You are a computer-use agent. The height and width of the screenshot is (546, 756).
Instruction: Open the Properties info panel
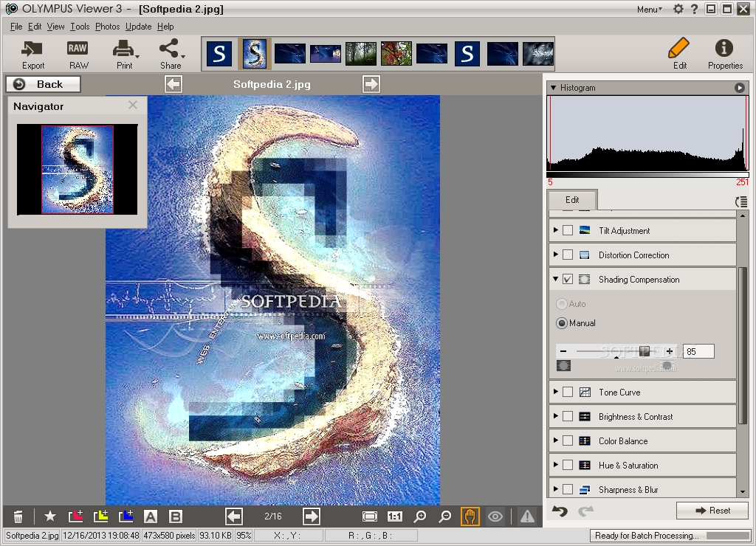click(725, 54)
